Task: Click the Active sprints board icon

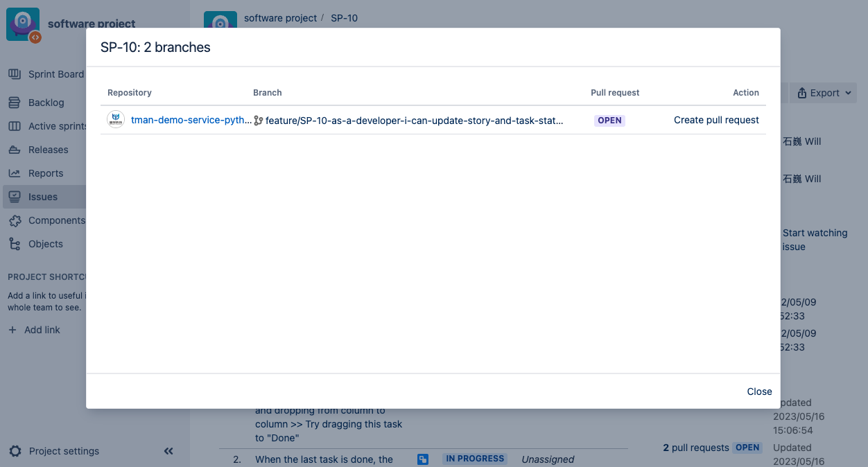Action: tap(14, 126)
